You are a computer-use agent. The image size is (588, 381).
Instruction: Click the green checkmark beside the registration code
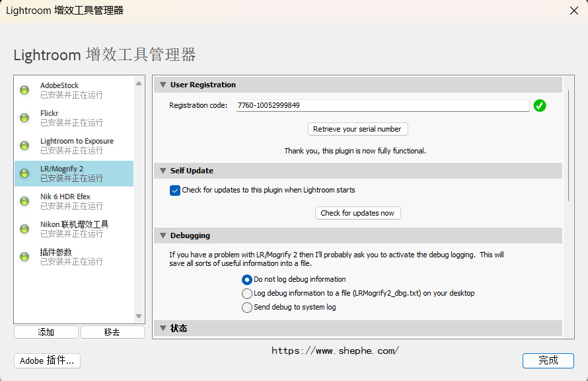click(540, 105)
